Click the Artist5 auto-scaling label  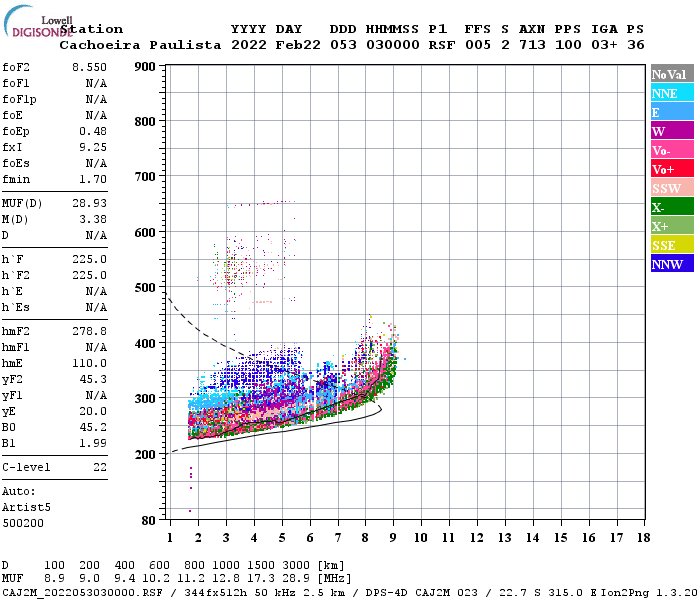pyautogui.click(x=26, y=508)
